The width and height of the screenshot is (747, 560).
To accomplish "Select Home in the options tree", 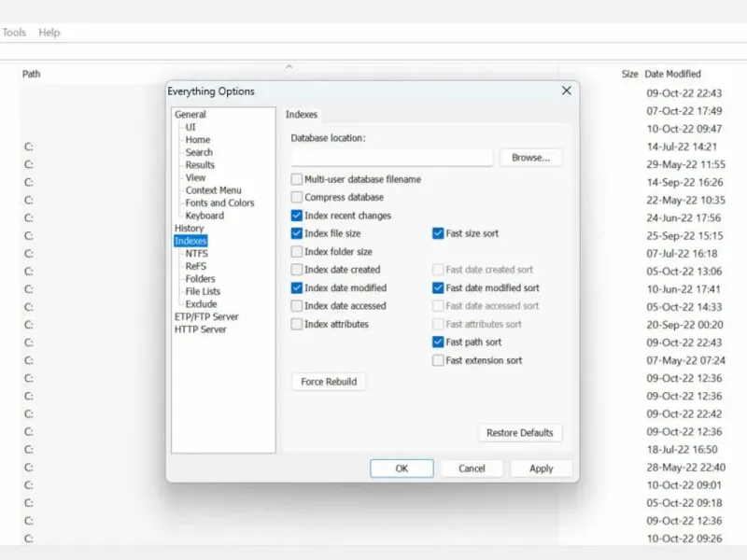I will (x=198, y=139).
